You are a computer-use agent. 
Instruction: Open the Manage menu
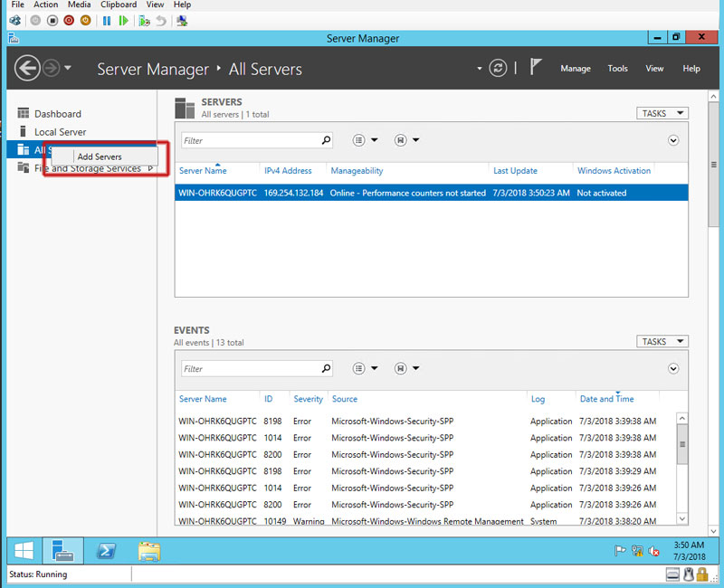575,69
